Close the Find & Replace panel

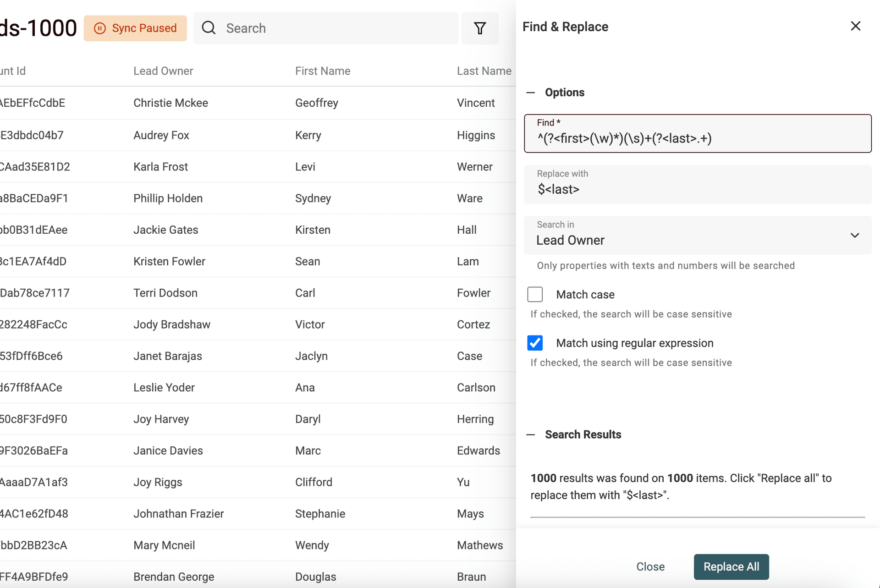click(855, 26)
